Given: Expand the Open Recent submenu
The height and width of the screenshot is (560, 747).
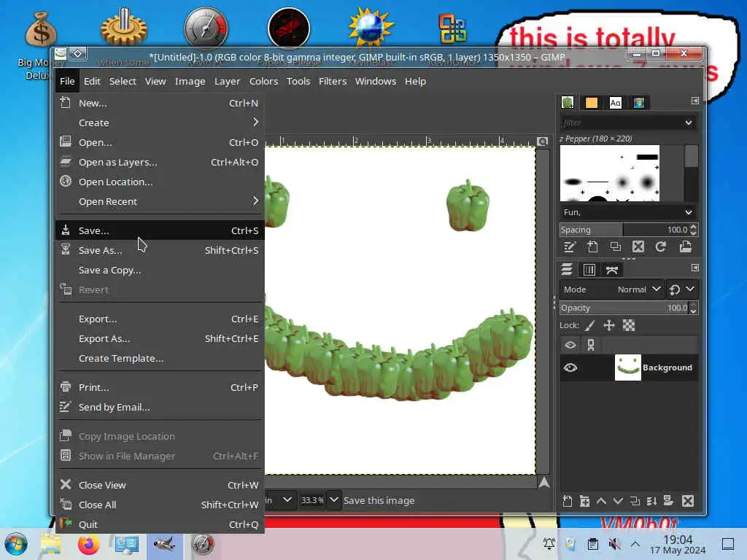Looking at the screenshot, I should (159, 201).
